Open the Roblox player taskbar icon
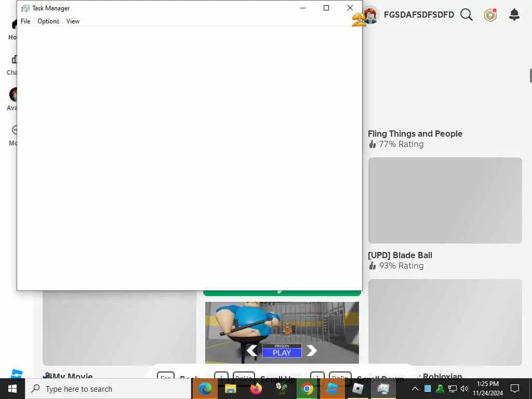The width and height of the screenshot is (532, 399). (x=357, y=389)
